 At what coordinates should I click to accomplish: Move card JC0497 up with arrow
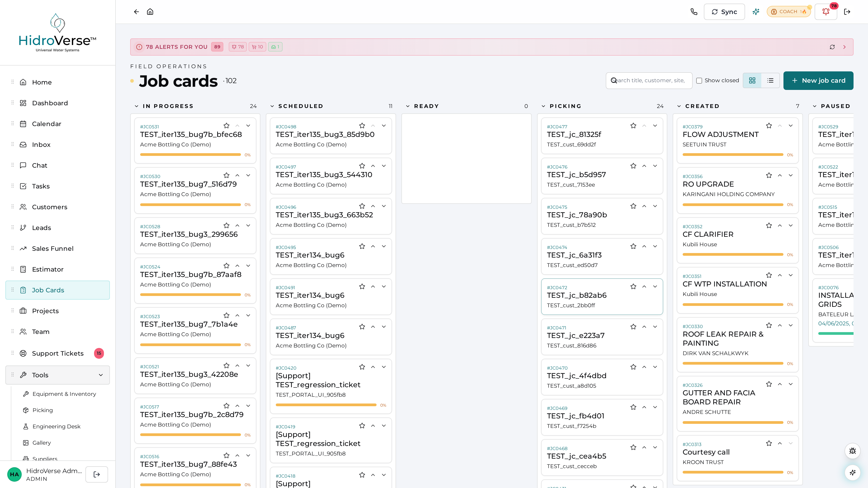[x=373, y=166]
